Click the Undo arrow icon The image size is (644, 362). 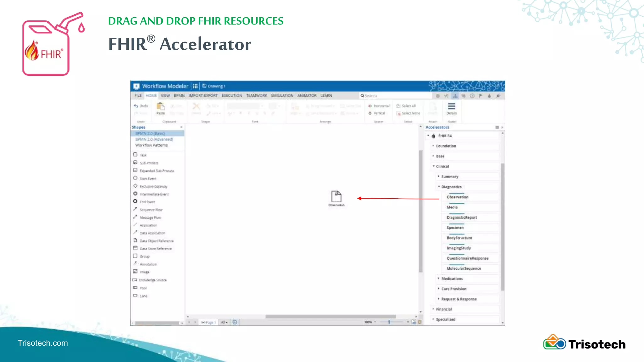tap(136, 106)
